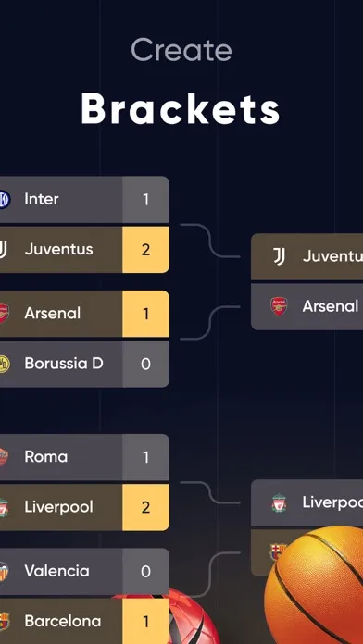
Task: Select Liverpool's highlighted score of 2
Action: (x=145, y=507)
